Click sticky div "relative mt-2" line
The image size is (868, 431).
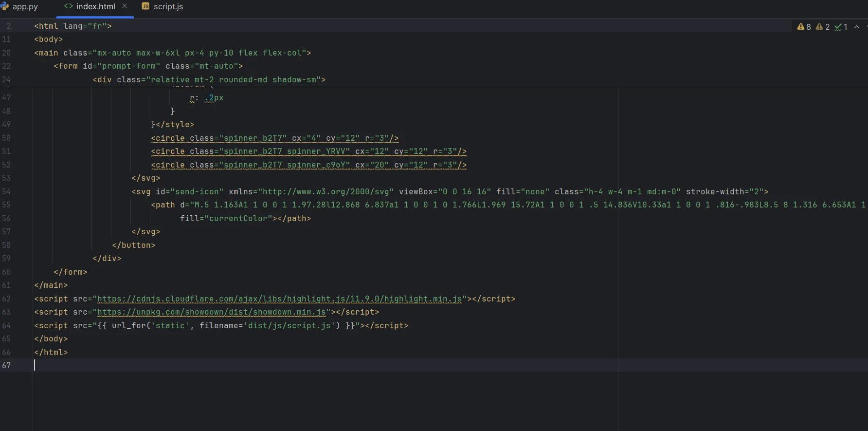209,80
